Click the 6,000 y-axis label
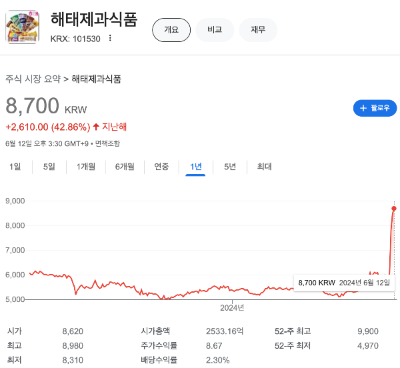 pos(15,275)
